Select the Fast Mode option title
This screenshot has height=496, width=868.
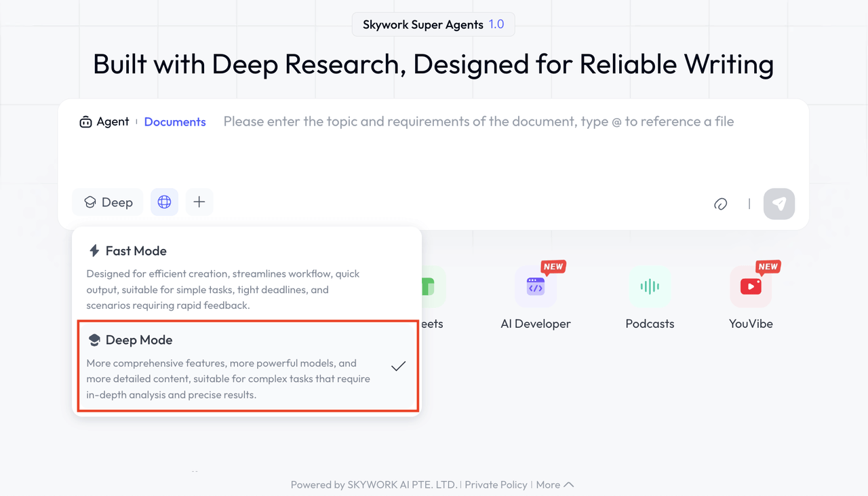tap(136, 251)
